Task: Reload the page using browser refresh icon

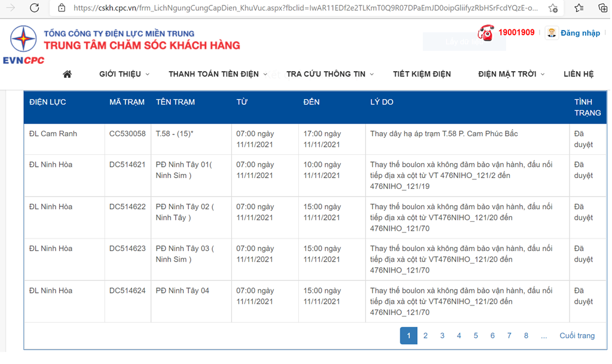Action: [35, 8]
